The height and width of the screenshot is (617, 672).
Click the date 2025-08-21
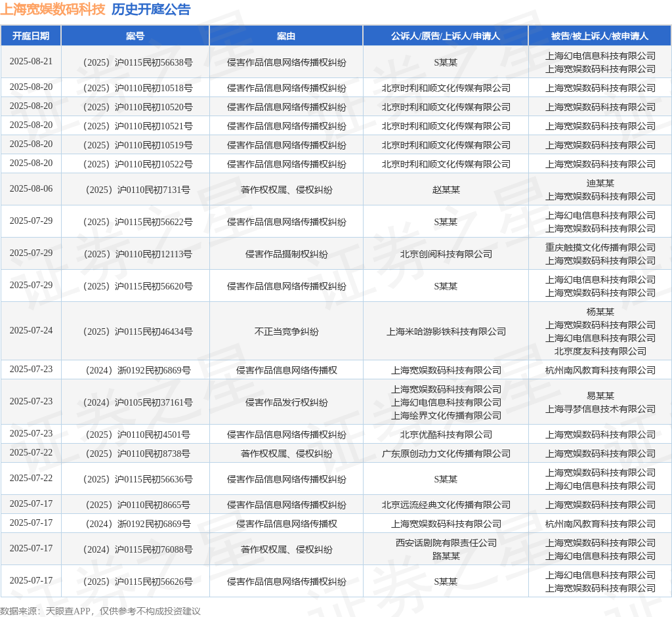pyautogui.click(x=31, y=62)
